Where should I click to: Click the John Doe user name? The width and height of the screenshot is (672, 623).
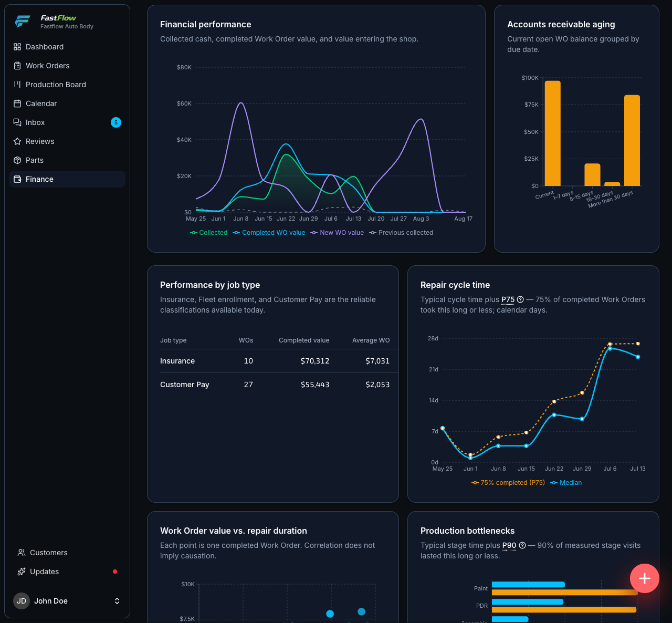pos(51,601)
